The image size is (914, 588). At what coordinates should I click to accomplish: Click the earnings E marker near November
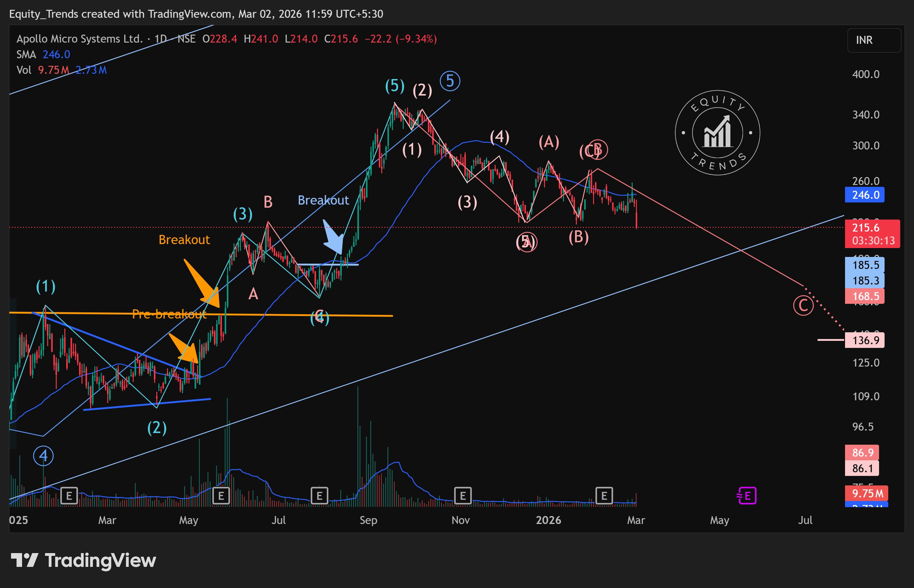click(x=463, y=496)
